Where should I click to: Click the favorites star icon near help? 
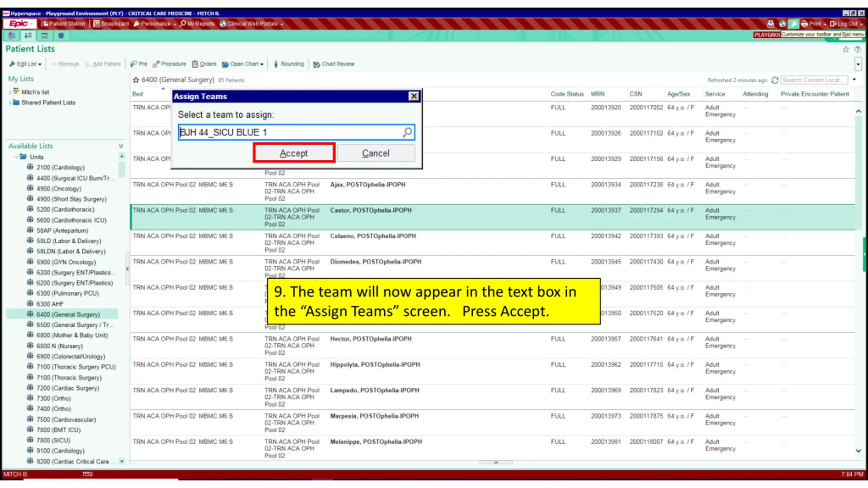tap(846, 49)
